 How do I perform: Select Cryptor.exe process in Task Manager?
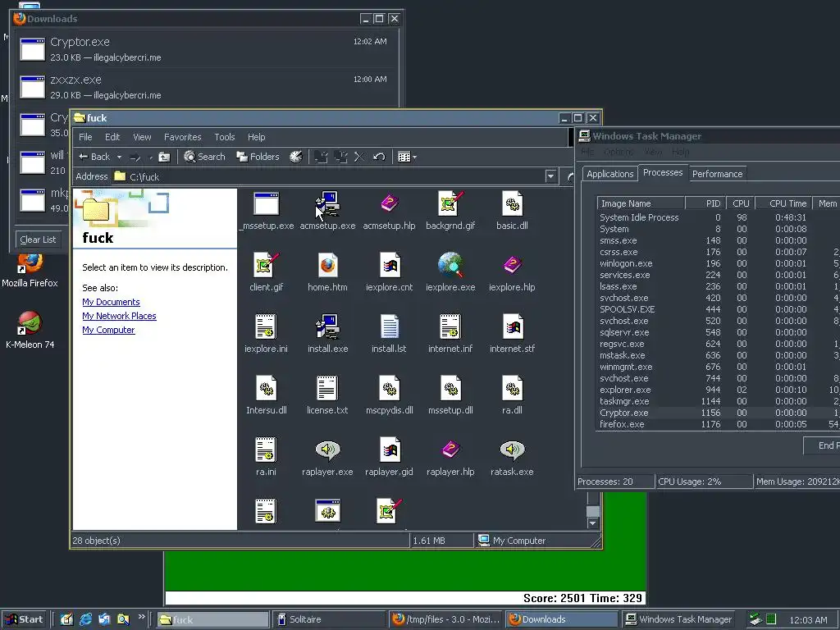pyautogui.click(x=719, y=413)
